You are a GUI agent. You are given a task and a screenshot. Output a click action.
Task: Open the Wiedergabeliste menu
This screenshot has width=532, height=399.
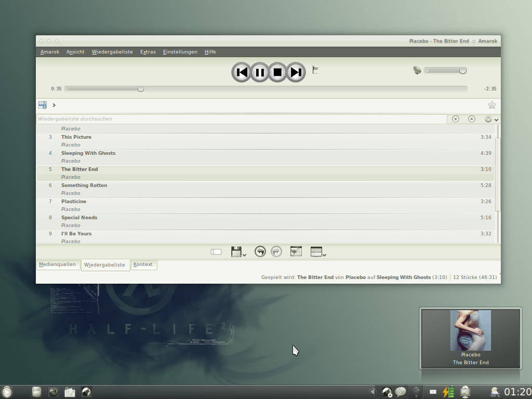point(112,52)
